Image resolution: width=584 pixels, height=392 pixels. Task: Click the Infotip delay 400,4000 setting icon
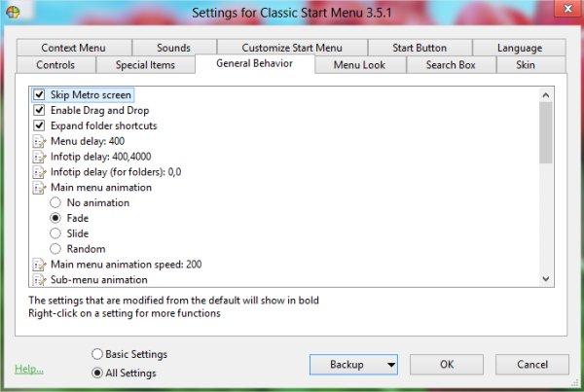tap(39, 157)
